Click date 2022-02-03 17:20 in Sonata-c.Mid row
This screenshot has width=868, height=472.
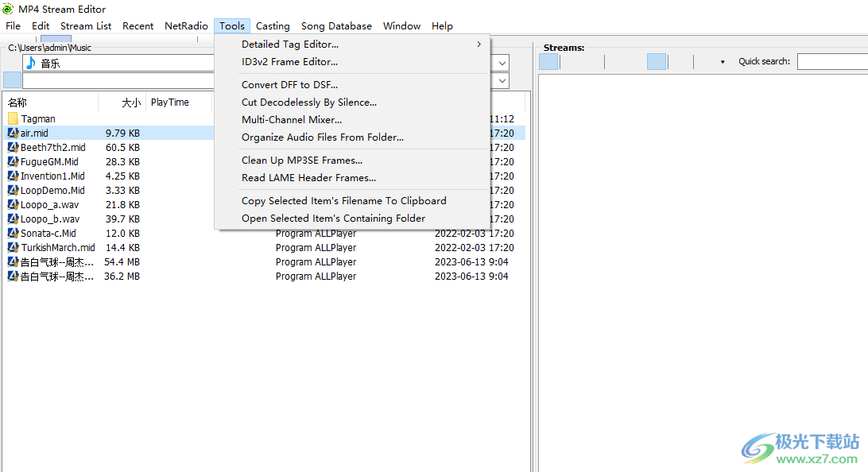[x=475, y=233]
